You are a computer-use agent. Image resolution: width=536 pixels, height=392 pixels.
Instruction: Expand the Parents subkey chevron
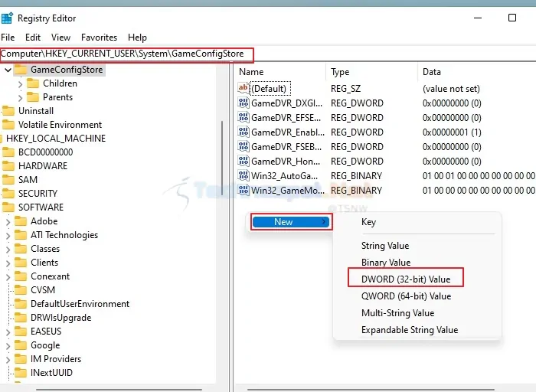[20, 98]
